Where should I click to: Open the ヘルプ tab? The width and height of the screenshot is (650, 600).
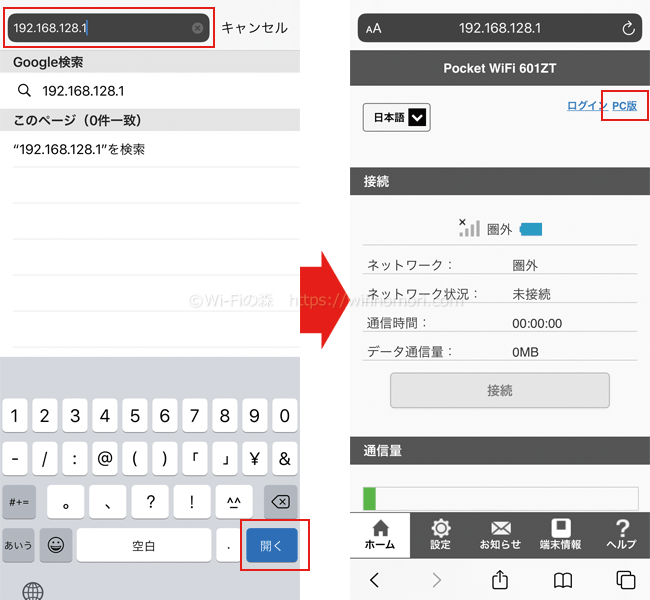[621, 535]
